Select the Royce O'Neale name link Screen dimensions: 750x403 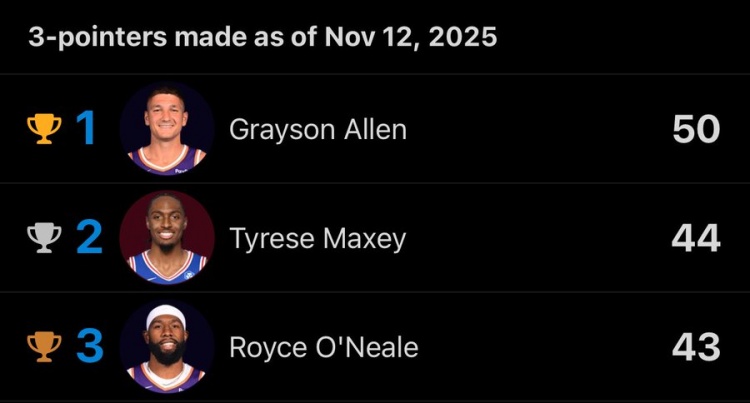[323, 348]
